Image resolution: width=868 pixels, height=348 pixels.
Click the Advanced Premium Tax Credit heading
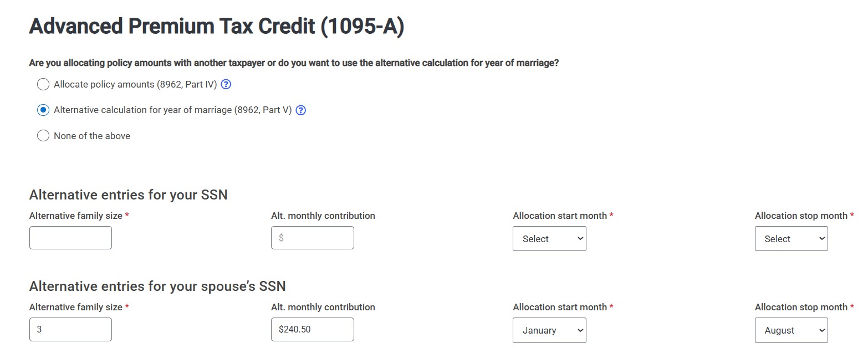point(217,27)
